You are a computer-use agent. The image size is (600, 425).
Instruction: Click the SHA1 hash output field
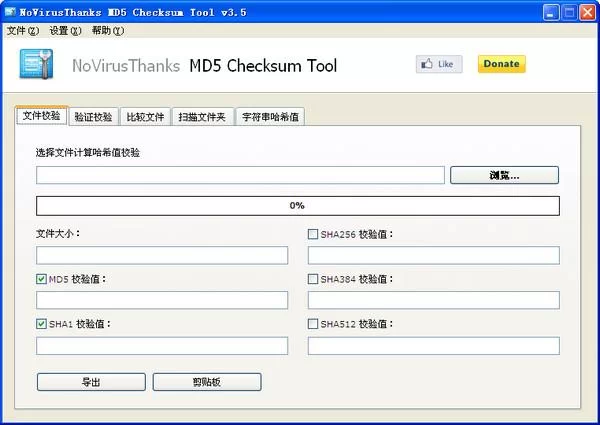pos(162,346)
